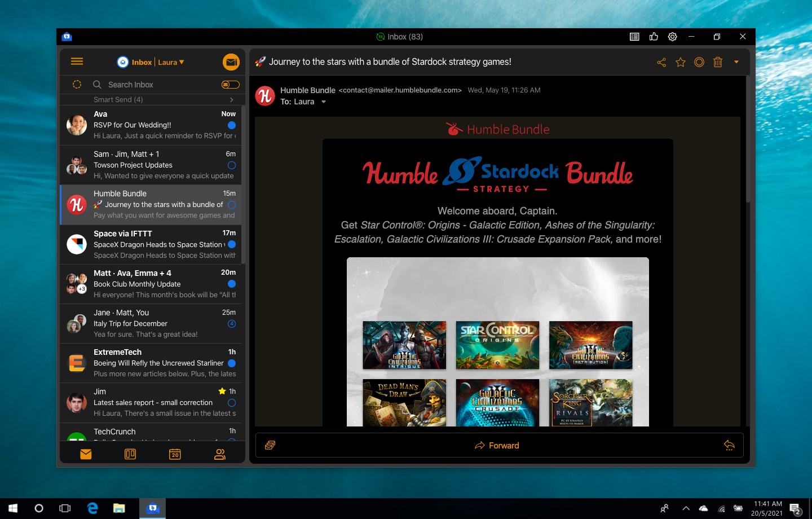Open the more actions dropdown arrow beside trash

click(736, 62)
